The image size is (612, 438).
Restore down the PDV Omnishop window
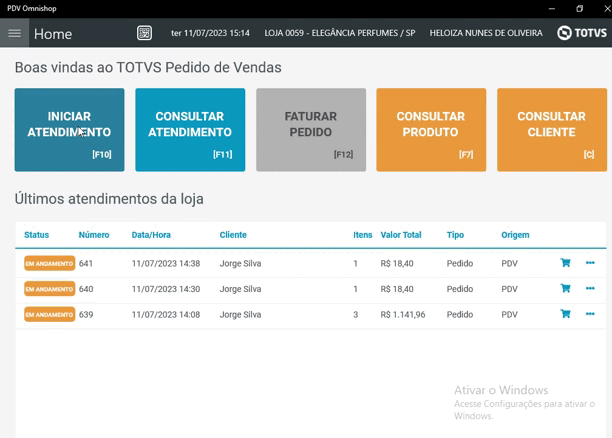[580, 9]
